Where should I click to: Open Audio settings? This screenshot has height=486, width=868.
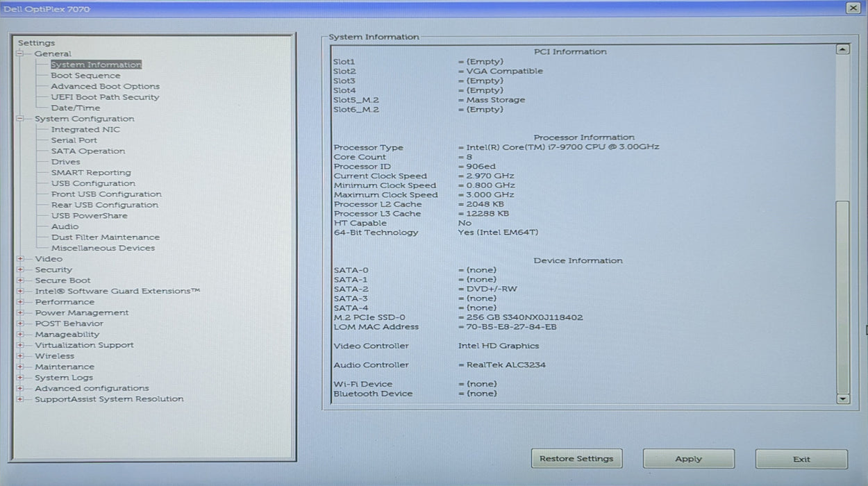65,226
